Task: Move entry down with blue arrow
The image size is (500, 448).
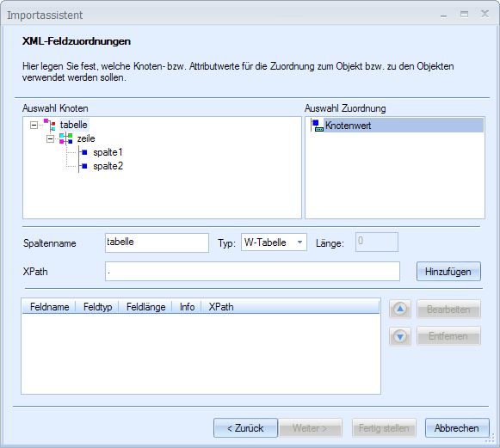Action: (400, 336)
